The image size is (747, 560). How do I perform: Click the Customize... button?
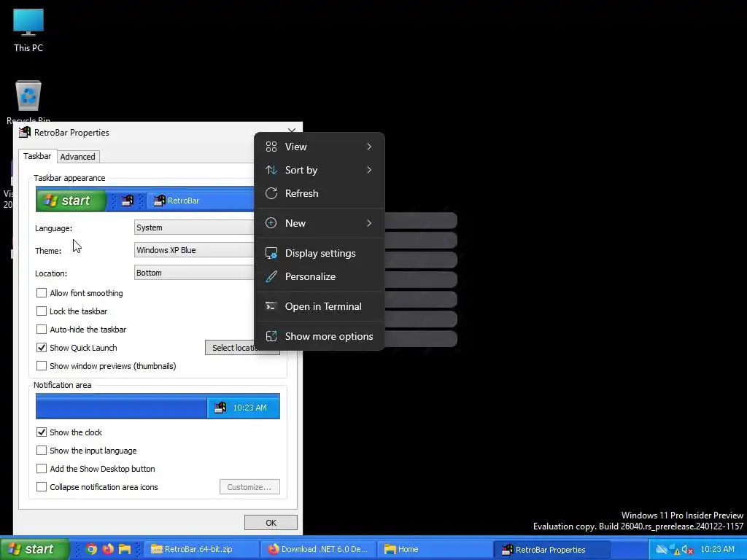pos(249,487)
